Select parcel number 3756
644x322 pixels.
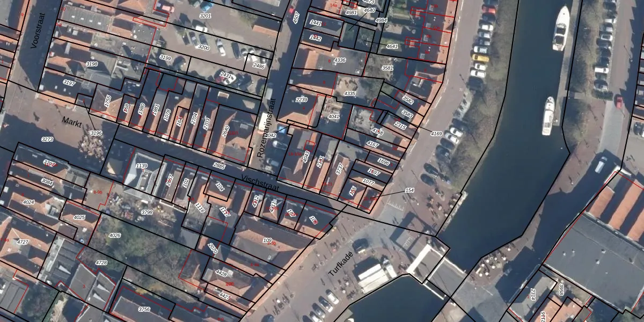tap(144, 309)
